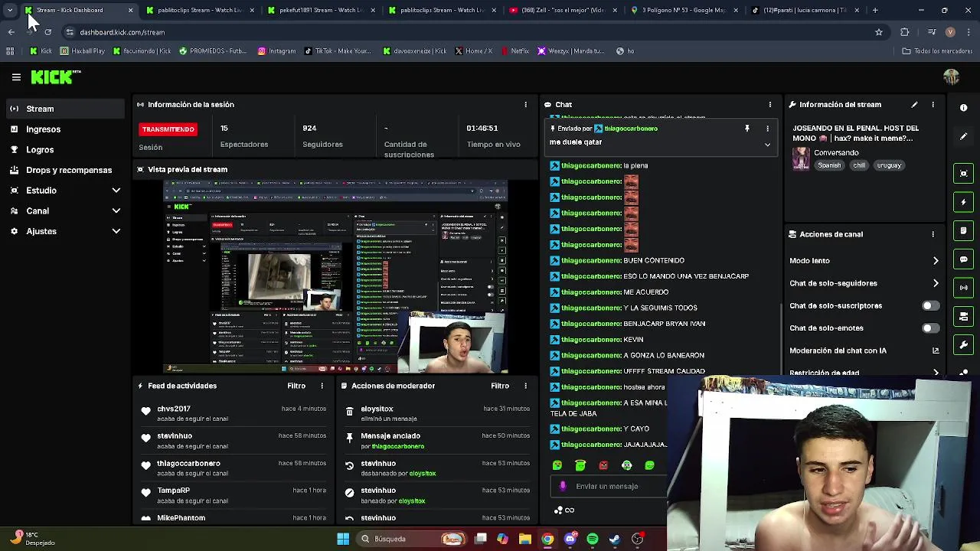The height and width of the screenshot is (551, 980).
Task: Click the Enviar un mensaje chat field
Action: pos(609,486)
